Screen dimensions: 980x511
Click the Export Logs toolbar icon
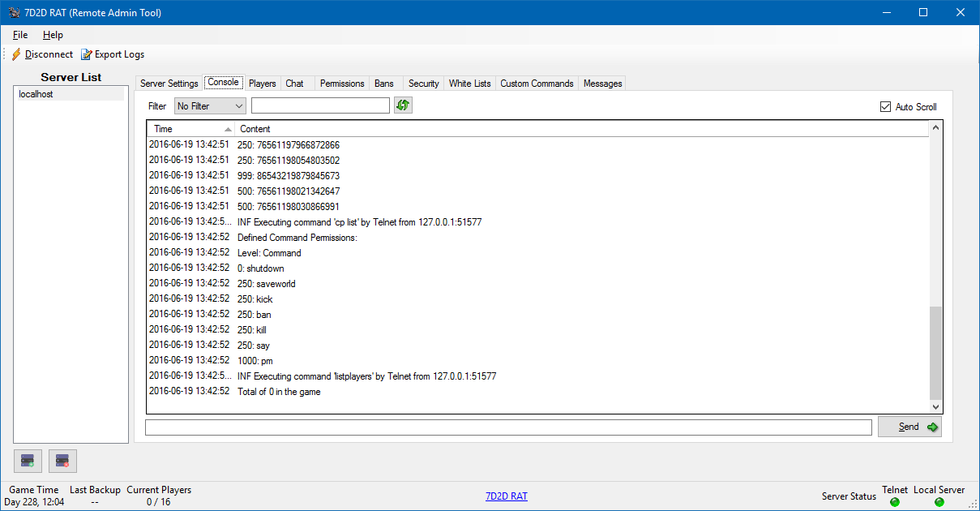[x=87, y=54]
